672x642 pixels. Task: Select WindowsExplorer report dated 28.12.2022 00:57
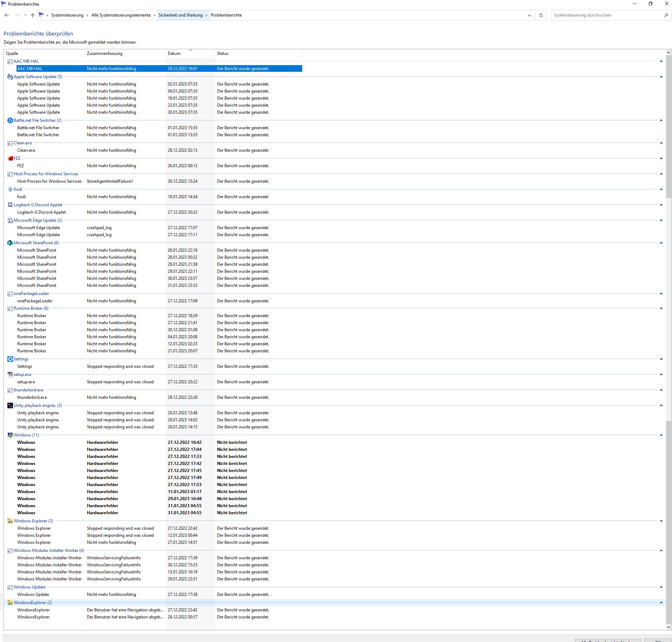[x=159, y=617]
